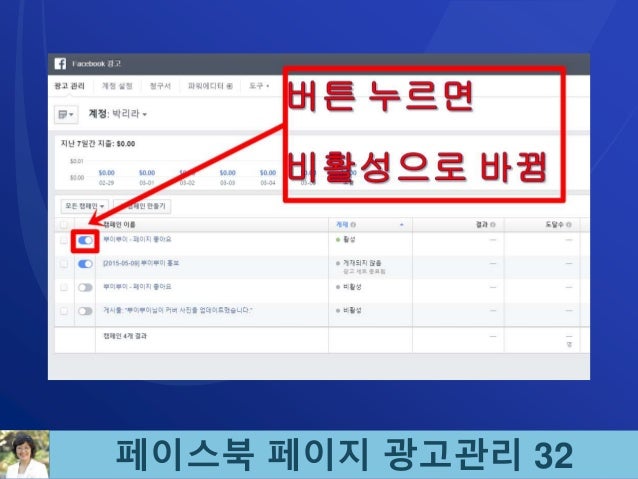The image size is (638, 479).
Task: Click the presenter photo thumbnail at bottom left
Action: pyautogui.click(x=24, y=455)
